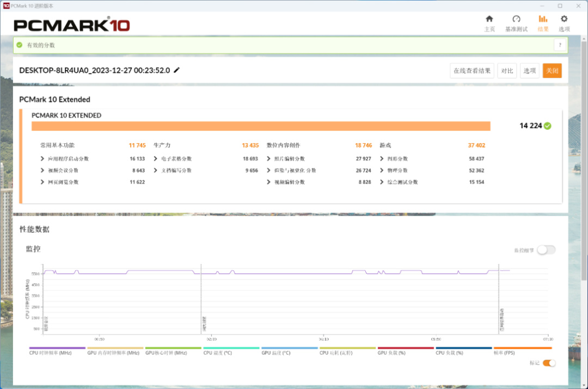This screenshot has height=389, width=588.
Task: Click the overall score 14 224
Action: pos(531,126)
